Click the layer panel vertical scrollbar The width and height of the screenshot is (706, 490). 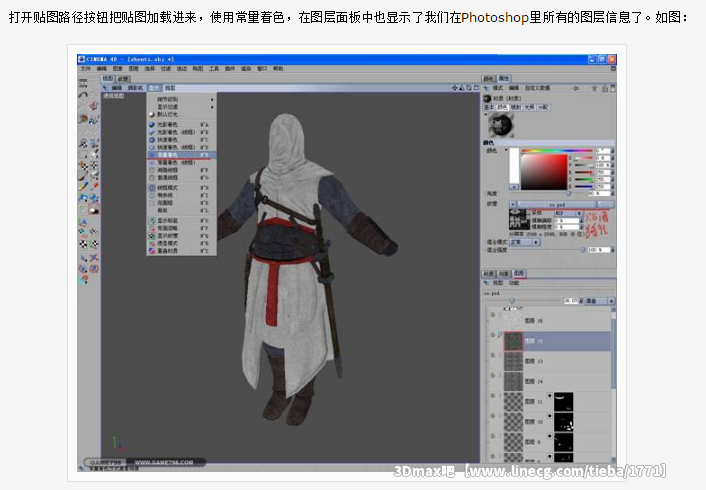click(613, 354)
